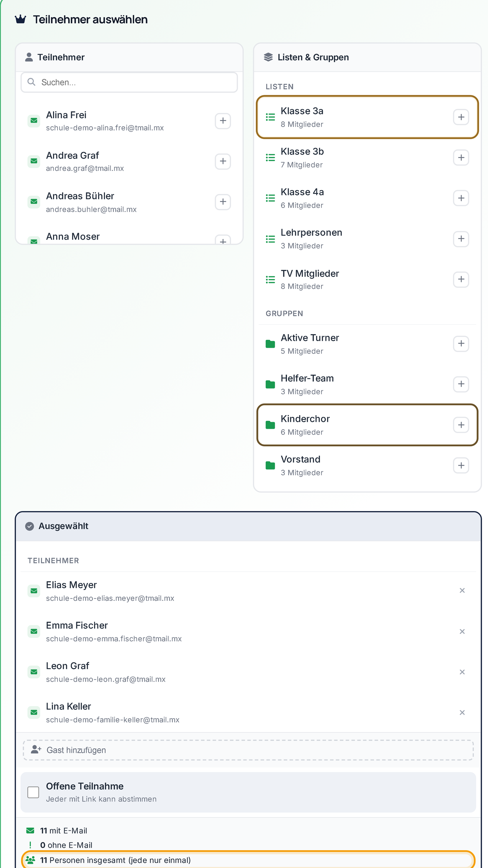The width and height of the screenshot is (488, 868).
Task: Remove Lina Keller from selection
Action: [462, 712]
